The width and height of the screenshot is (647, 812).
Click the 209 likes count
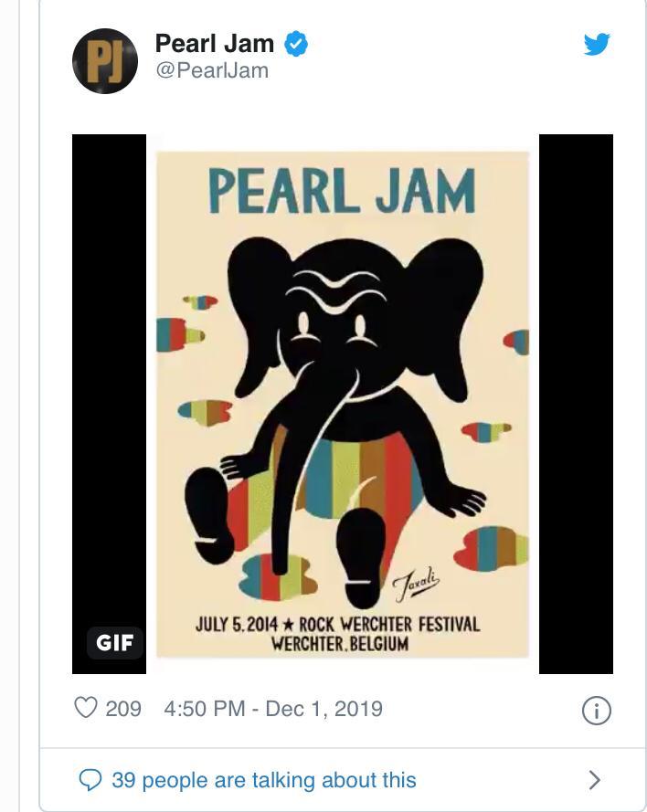coord(123,709)
